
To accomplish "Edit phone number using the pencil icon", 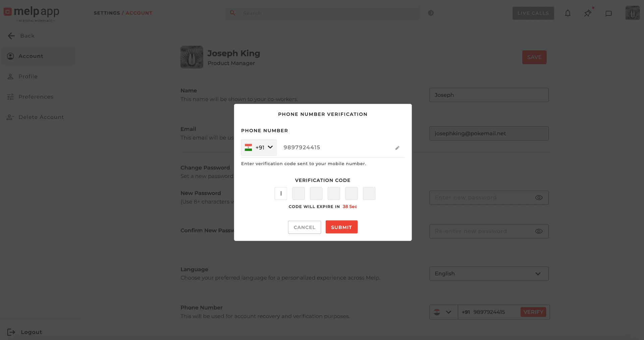I will 397,148.
